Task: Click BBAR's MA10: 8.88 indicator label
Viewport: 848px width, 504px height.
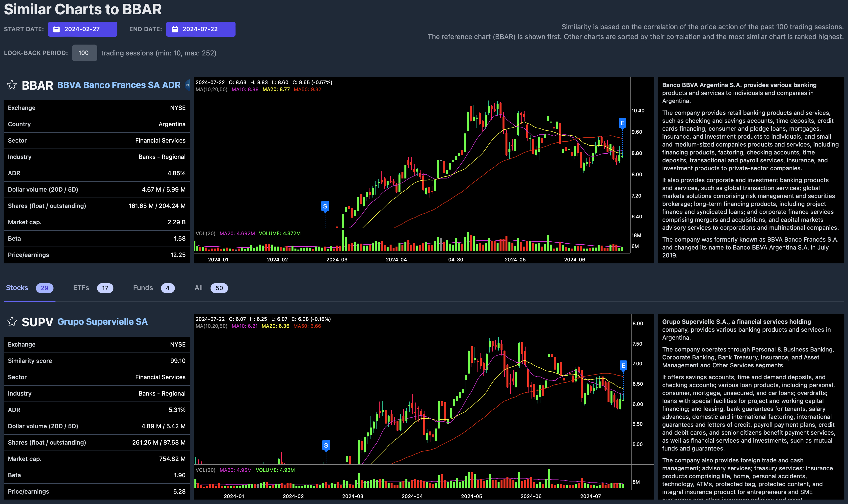Action: click(x=245, y=89)
